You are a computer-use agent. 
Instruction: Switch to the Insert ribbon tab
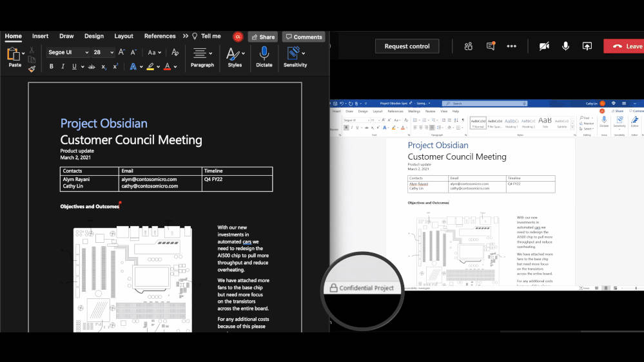coord(40,36)
